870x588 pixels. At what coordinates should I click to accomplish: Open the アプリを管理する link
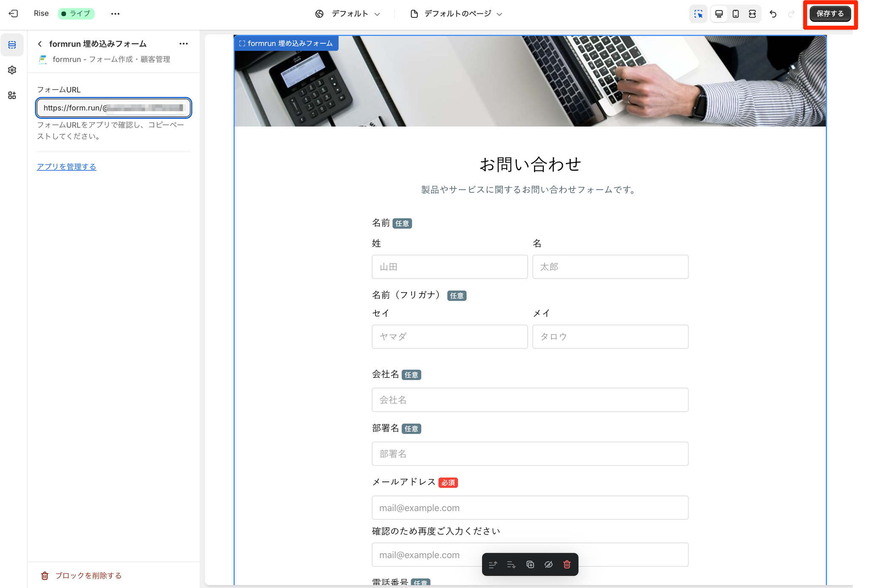click(x=67, y=167)
